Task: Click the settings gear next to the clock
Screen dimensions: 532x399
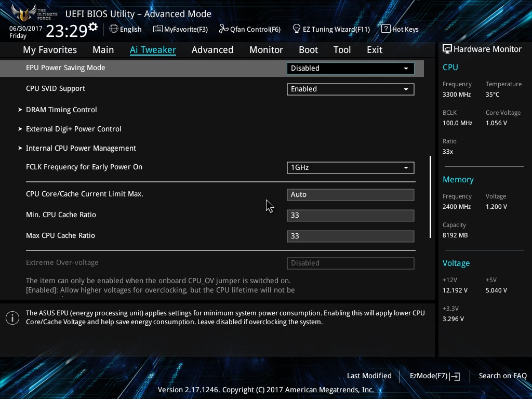Action: 93,26
